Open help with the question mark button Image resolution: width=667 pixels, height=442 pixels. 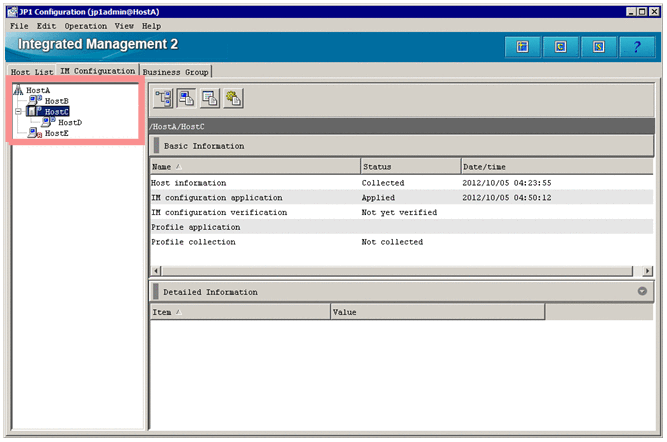click(637, 47)
